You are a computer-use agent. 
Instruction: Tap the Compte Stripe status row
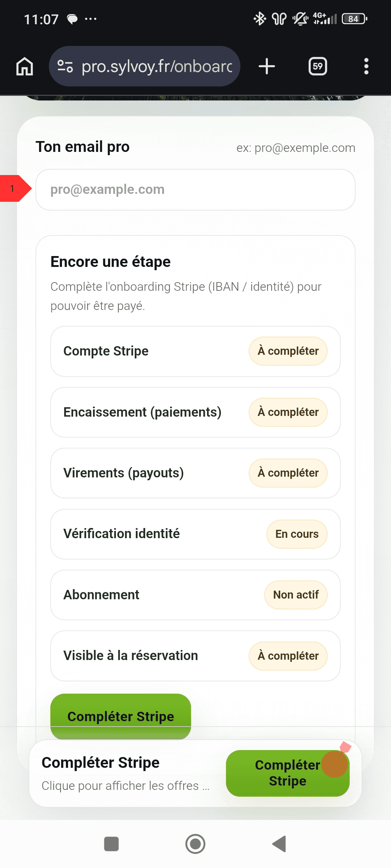point(195,351)
